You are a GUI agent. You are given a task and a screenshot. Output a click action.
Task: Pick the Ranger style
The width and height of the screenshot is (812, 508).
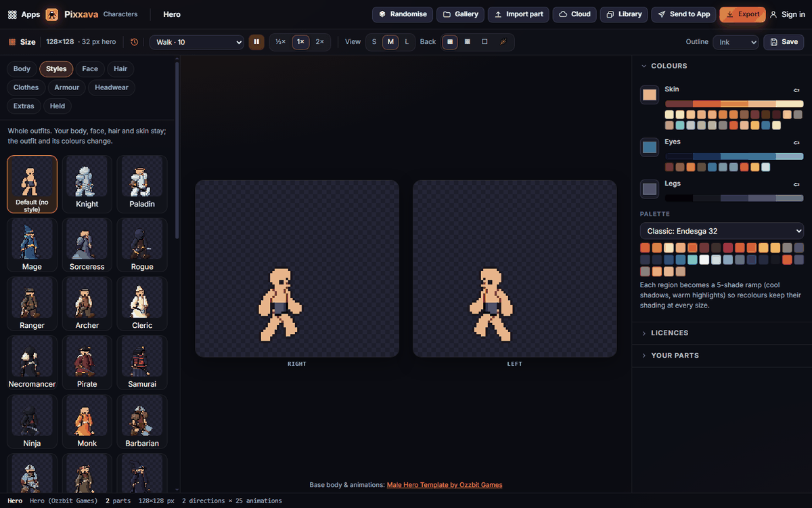point(32,303)
